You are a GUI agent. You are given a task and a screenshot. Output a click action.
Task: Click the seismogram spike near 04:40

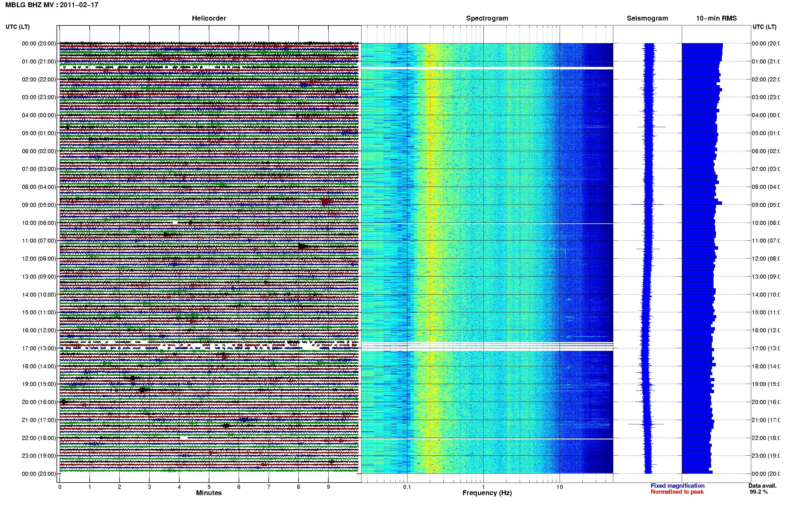click(651, 127)
